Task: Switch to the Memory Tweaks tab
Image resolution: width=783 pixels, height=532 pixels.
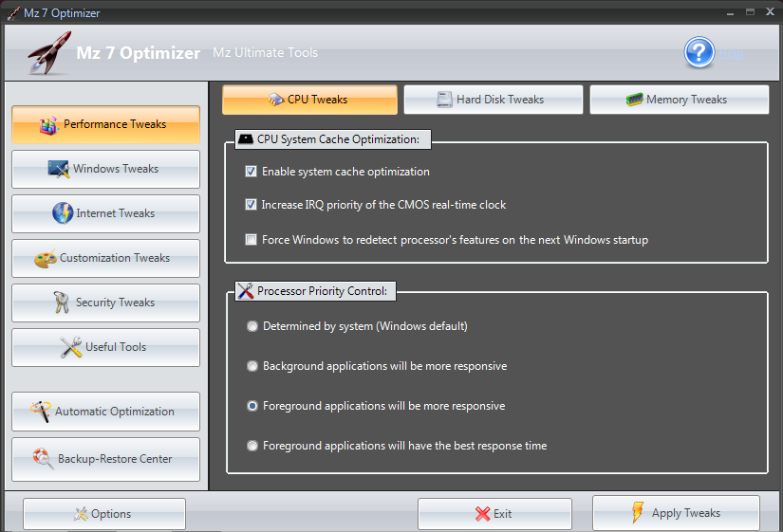Action: (680, 100)
